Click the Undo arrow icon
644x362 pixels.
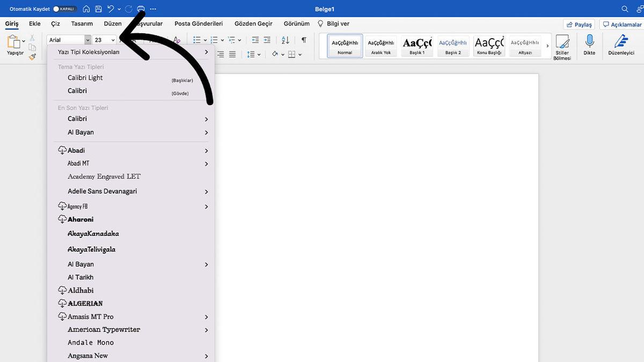111,9
